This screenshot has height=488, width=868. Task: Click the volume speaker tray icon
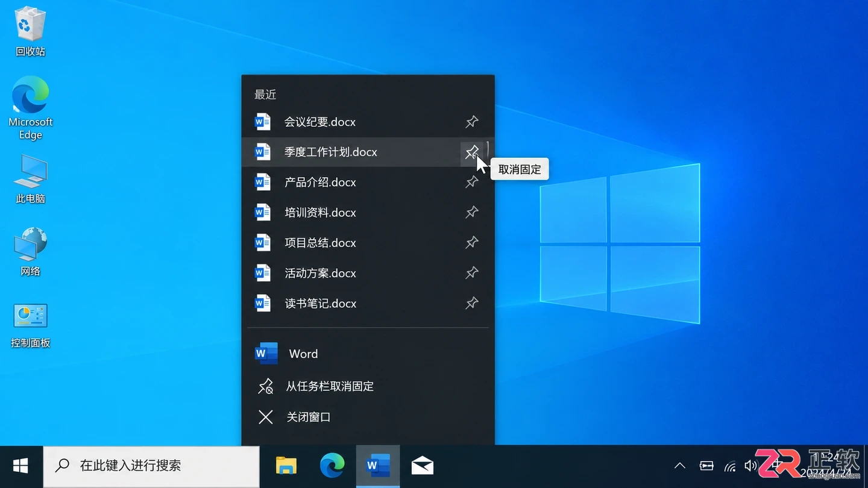click(750, 466)
